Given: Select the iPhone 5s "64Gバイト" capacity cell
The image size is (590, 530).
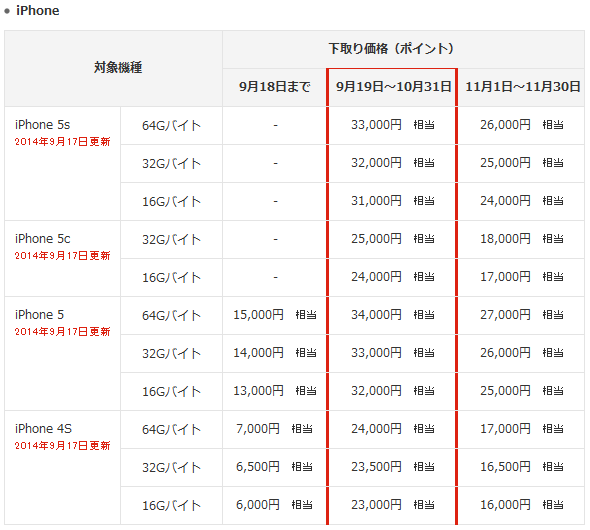Looking at the screenshot, I should [x=171, y=126].
